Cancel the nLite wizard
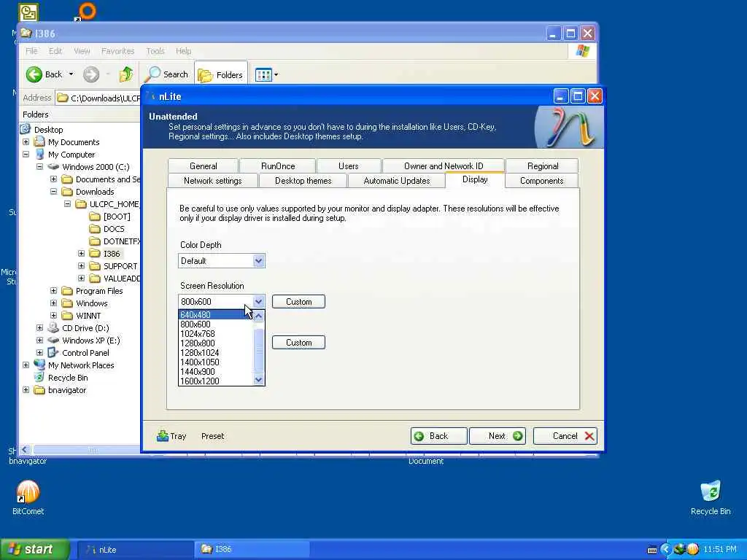Image resolution: width=747 pixels, height=560 pixels. click(x=565, y=436)
